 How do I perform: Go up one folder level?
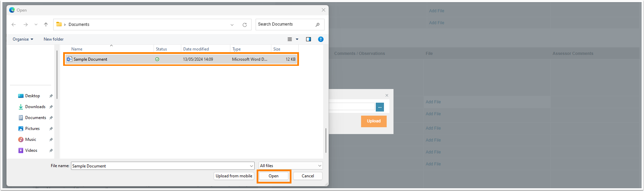(46, 25)
